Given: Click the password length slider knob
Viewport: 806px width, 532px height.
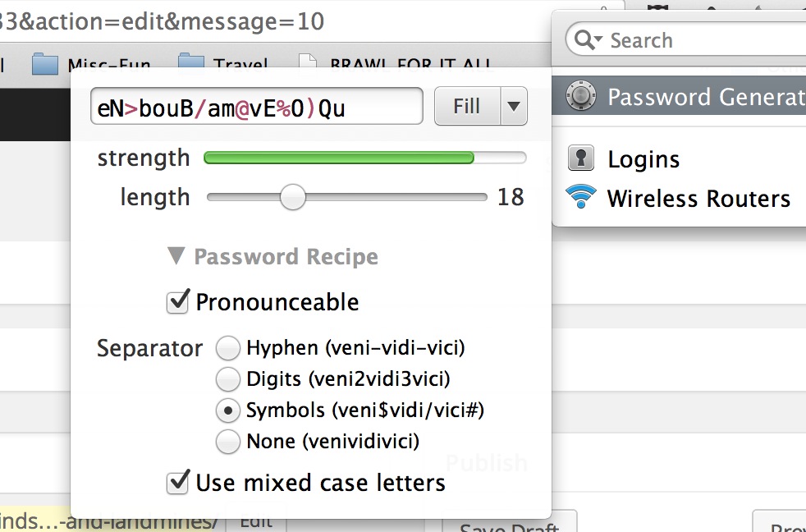Looking at the screenshot, I should click(293, 197).
